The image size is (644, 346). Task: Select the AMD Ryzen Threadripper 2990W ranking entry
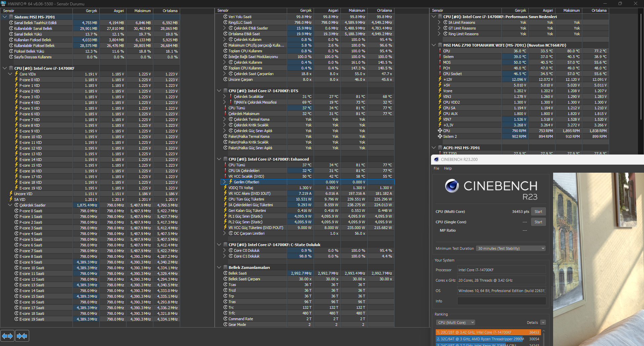[488, 339]
